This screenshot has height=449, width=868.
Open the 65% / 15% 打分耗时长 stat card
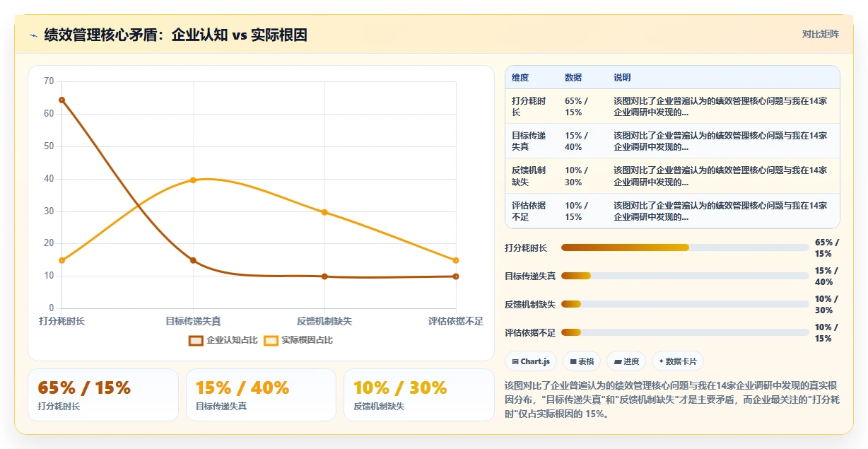point(103,395)
